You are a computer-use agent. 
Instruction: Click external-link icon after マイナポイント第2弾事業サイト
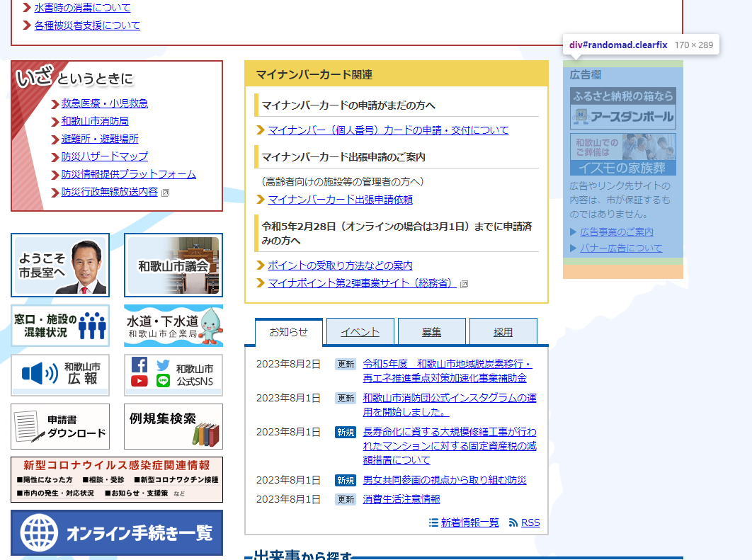click(465, 285)
